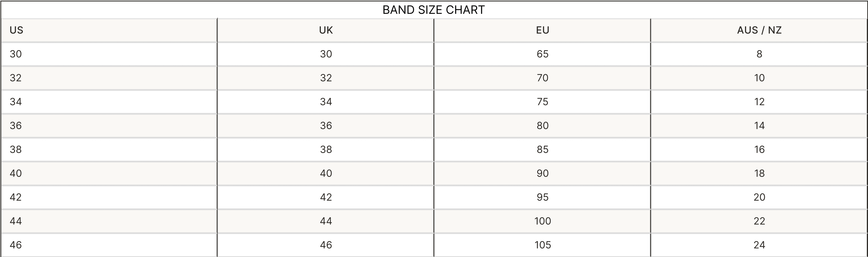Select AUS / NZ size 12 cell
The image size is (868, 257).
[759, 102]
